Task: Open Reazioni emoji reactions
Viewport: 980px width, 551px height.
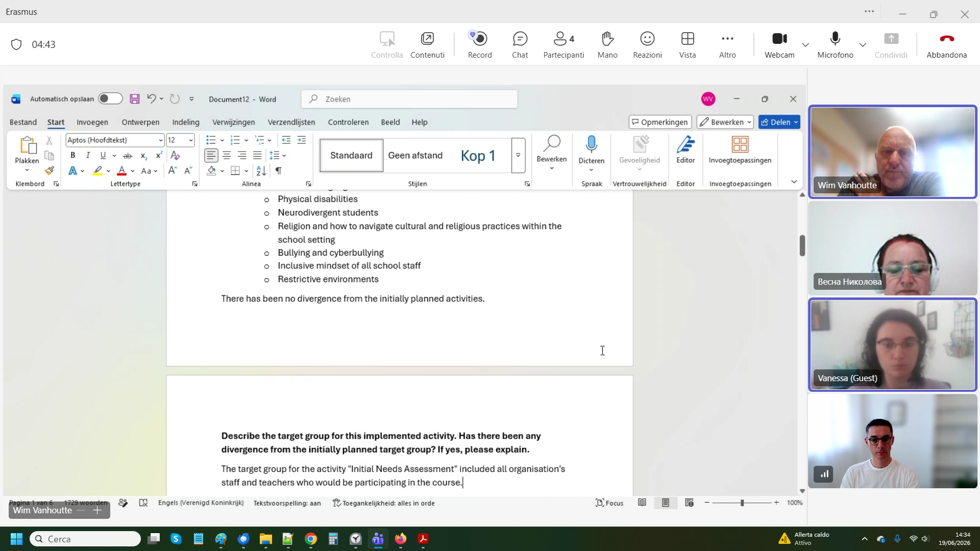Action: pos(647,44)
